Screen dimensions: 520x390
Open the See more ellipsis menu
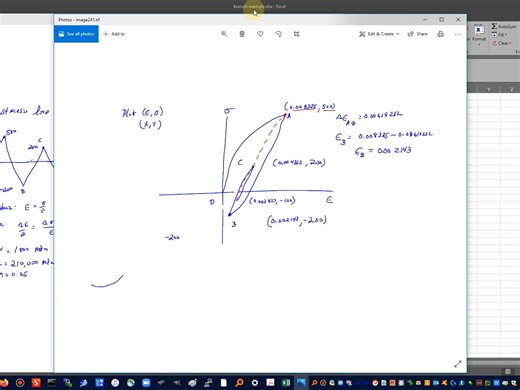click(458, 34)
